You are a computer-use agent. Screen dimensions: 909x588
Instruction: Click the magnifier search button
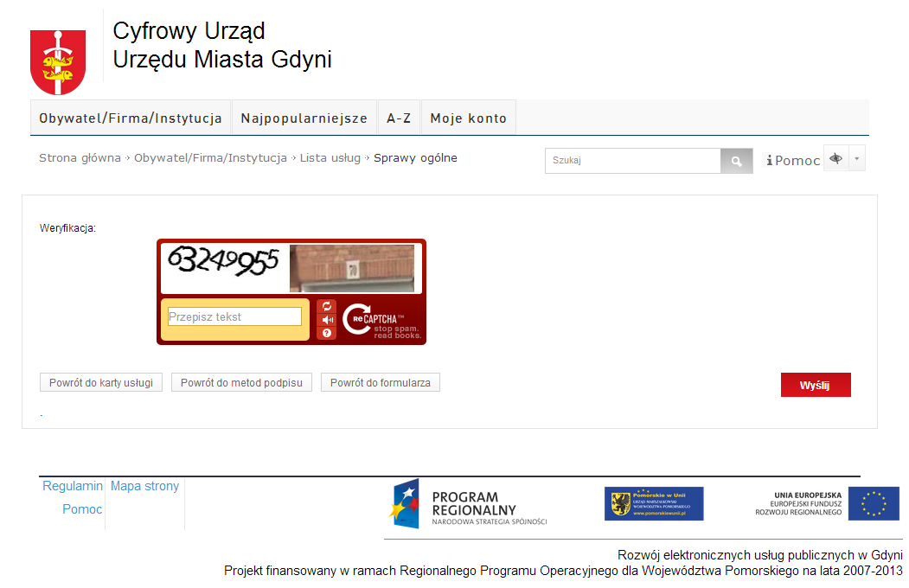[736, 161]
